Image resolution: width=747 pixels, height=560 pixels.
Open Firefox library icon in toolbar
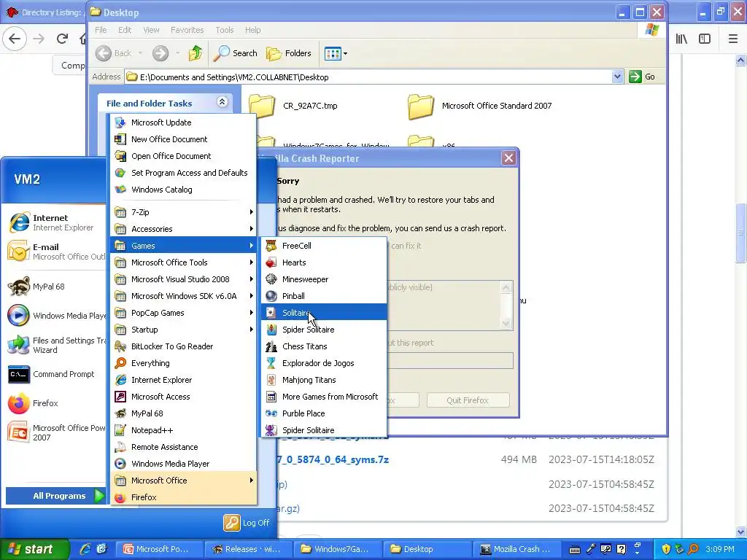pyautogui.click(x=682, y=39)
